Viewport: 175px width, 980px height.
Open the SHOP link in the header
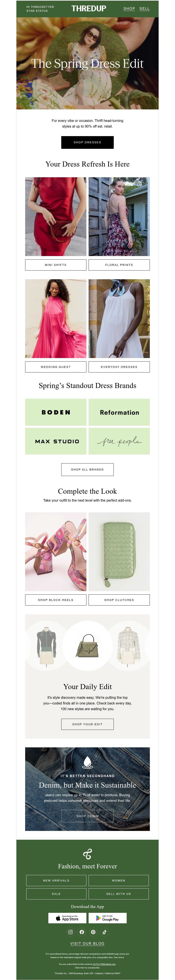tap(129, 8)
